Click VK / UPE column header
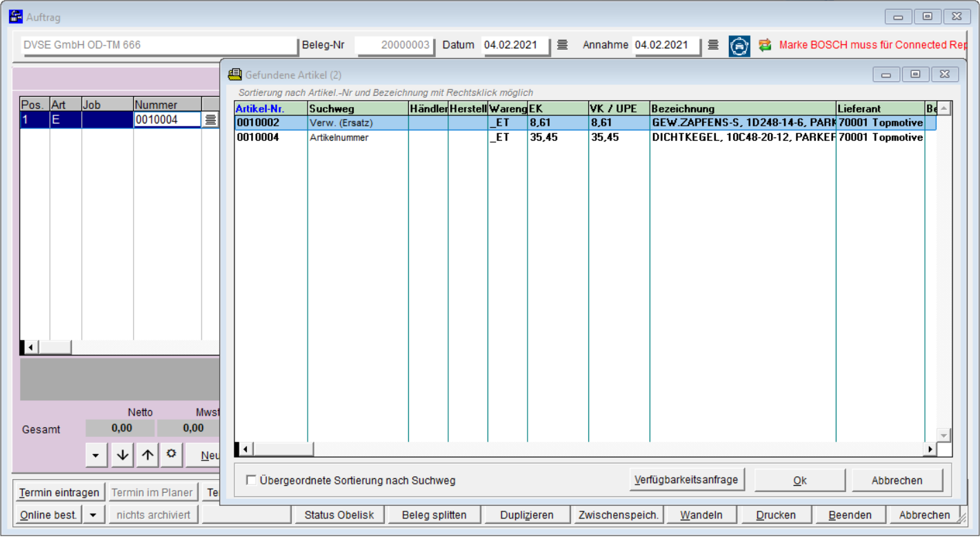The image size is (980, 537). [619, 108]
